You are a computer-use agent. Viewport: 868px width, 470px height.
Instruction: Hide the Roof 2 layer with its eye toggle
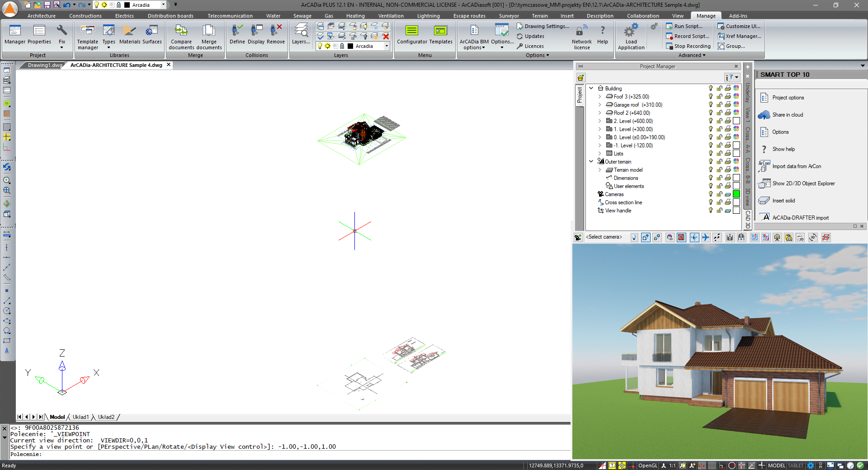click(x=710, y=113)
